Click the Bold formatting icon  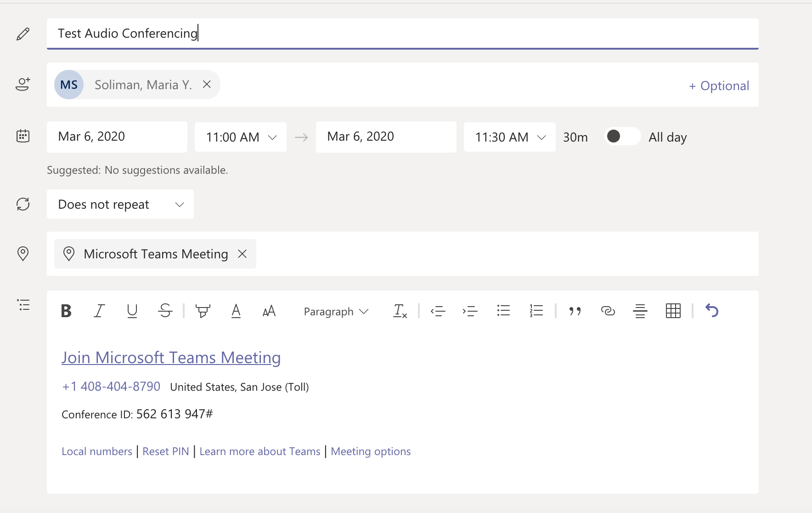click(66, 311)
